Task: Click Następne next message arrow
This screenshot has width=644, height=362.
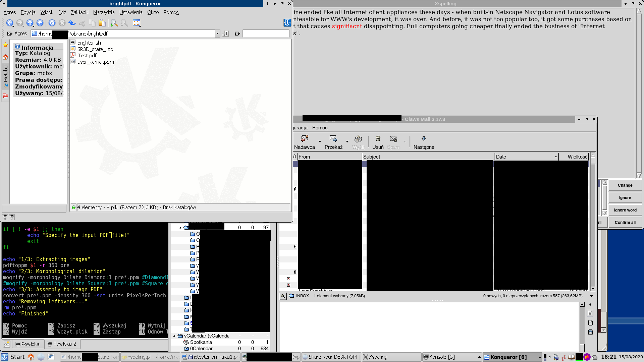Action: point(424,139)
